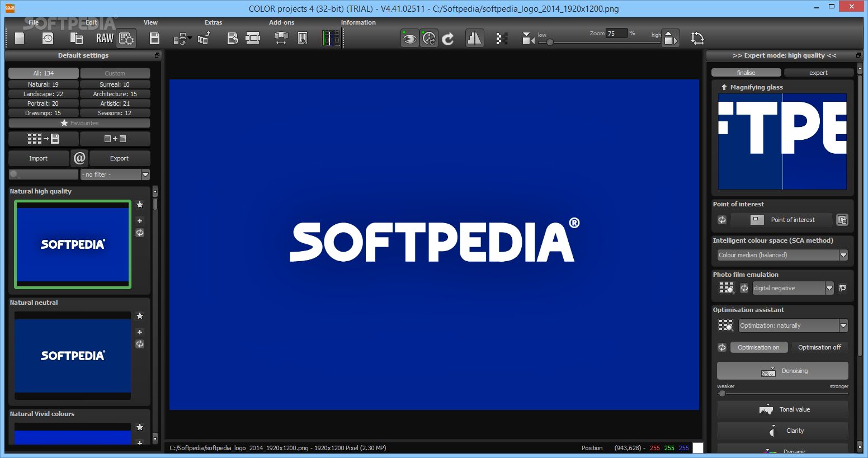Click the film-frame Add-ons icon
Screen dimensions: 868x458
[x=253, y=38]
